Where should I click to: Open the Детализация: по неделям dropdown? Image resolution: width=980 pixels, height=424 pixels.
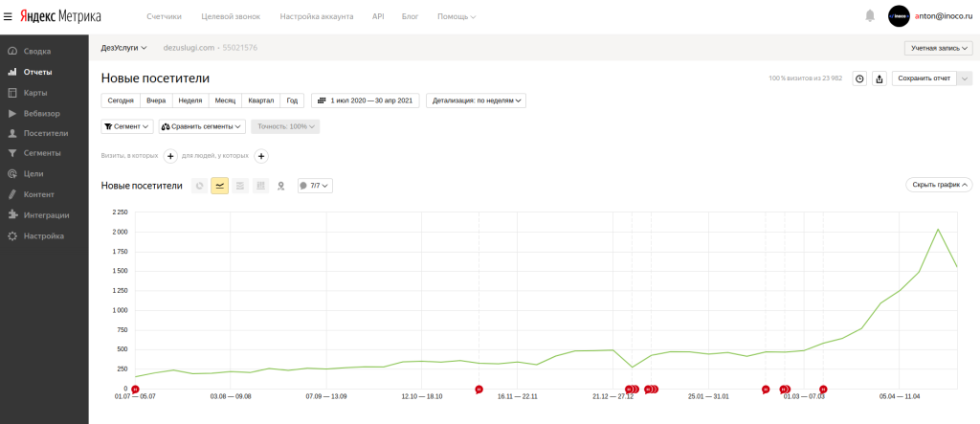[x=476, y=100]
